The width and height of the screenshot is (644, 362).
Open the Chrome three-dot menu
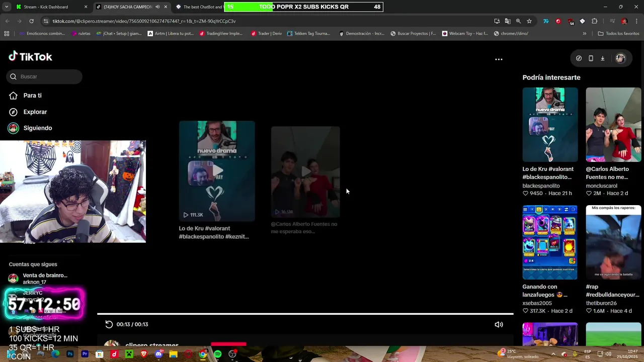pos(636,21)
